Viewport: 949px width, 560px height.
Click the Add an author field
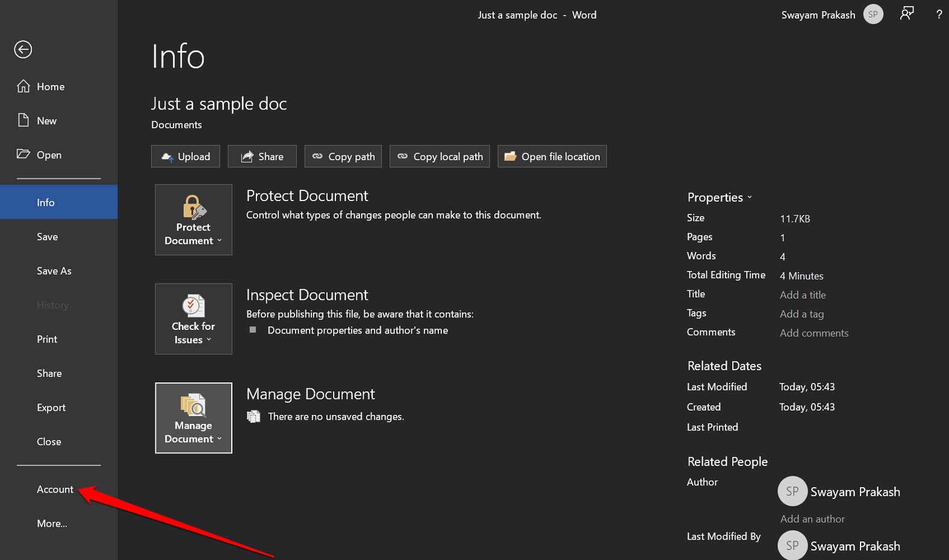point(812,519)
